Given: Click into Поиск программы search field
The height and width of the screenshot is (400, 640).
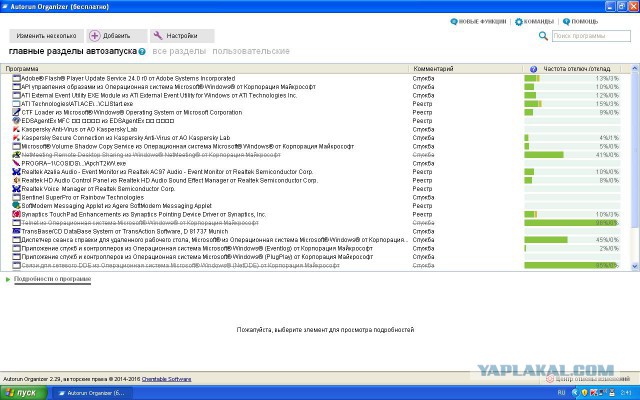Looking at the screenshot, I should pos(591,36).
